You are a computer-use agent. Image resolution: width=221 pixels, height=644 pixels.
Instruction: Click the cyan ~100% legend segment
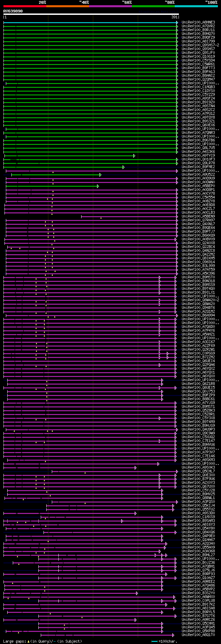coord(196,6)
